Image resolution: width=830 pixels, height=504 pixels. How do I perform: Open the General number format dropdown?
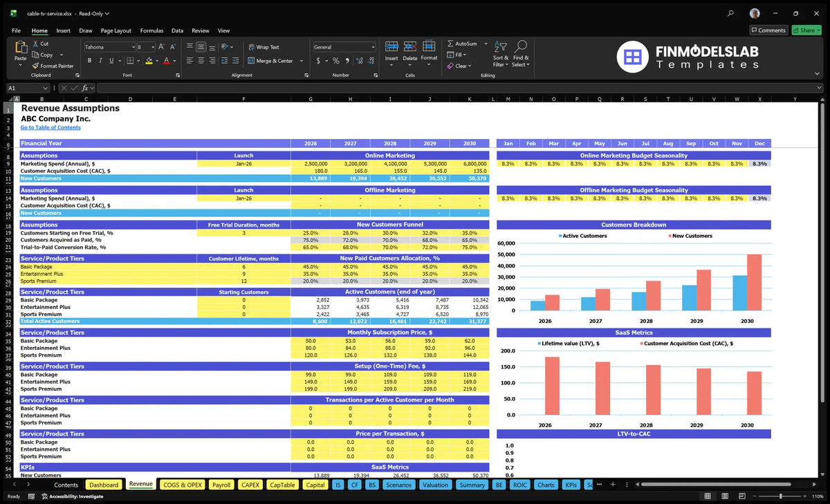[x=373, y=47]
